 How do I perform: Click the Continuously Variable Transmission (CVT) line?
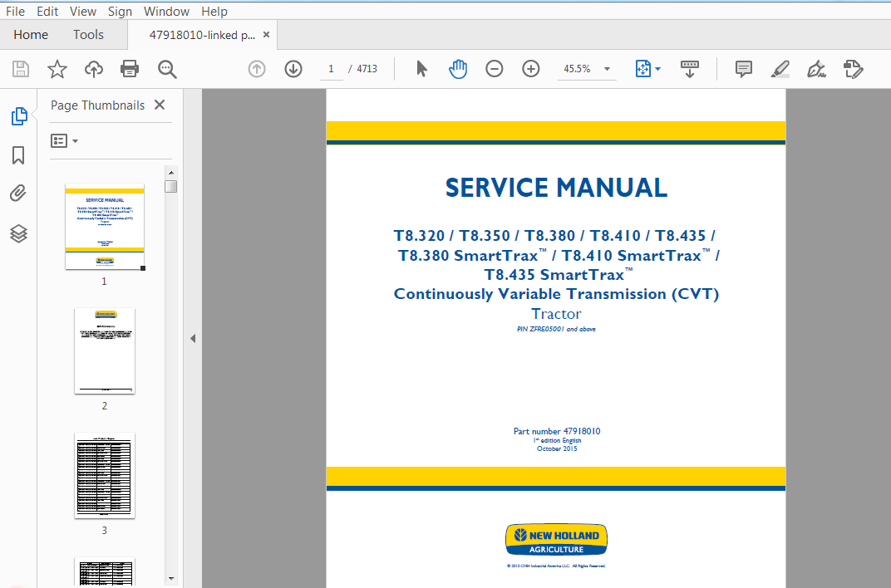(556, 294)
